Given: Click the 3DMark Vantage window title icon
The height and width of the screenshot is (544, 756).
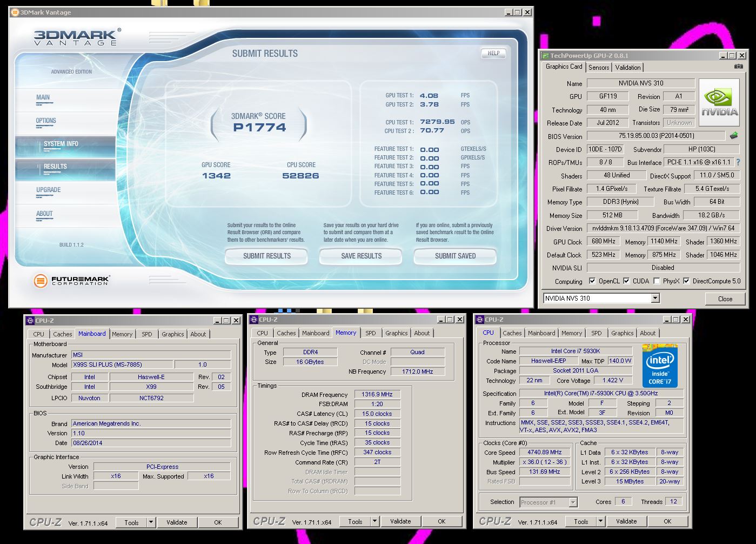Looking at the screenshot, I should coord(15,12).
